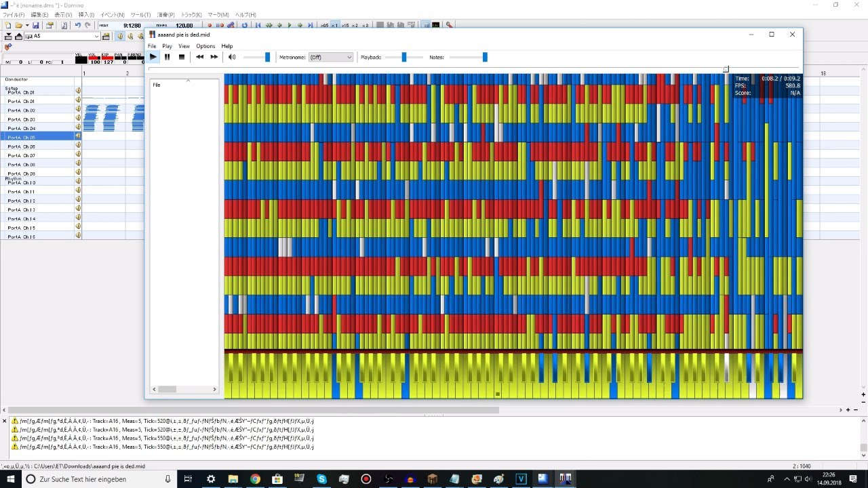The height and width of the screenshot is (488, 868).
Task: Set playback speed to x2 in Domino
Action: [355, 25]
